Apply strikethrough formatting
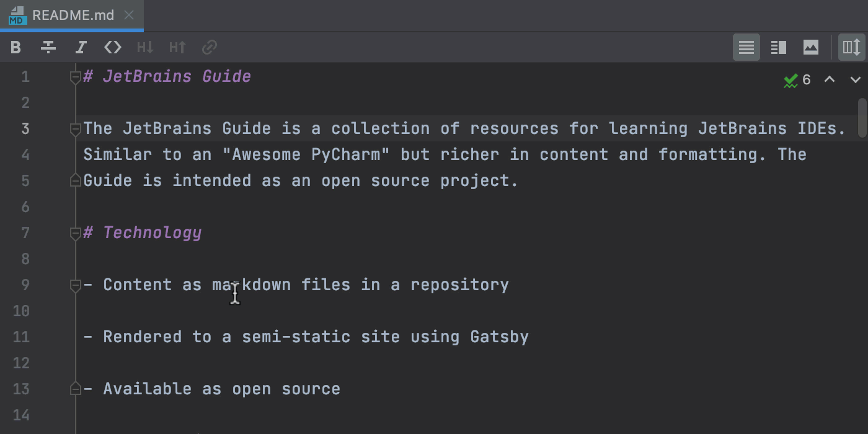 (x=48, y=47)
